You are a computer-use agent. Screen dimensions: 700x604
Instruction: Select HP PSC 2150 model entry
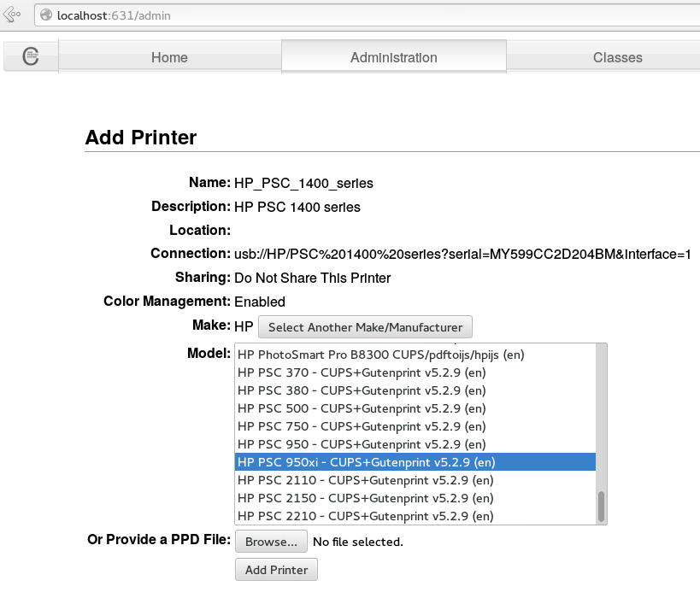[x=415, y=498]
